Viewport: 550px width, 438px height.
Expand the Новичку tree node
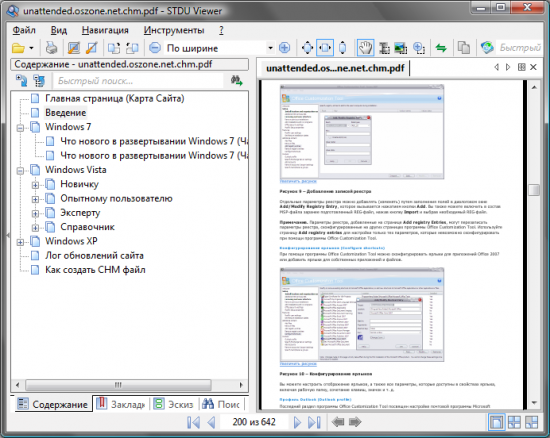pyautogui.click(x=35, y=185)
